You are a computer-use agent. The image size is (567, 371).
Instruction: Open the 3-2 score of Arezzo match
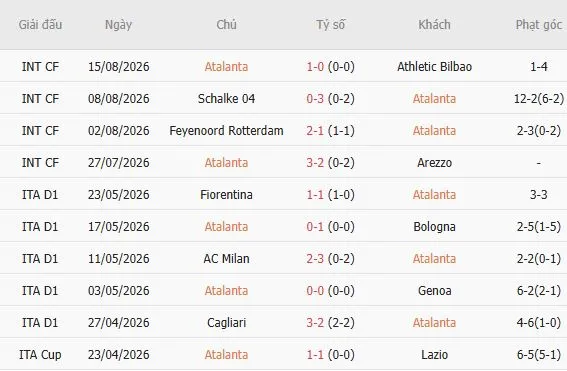click(x=315, y=163)
